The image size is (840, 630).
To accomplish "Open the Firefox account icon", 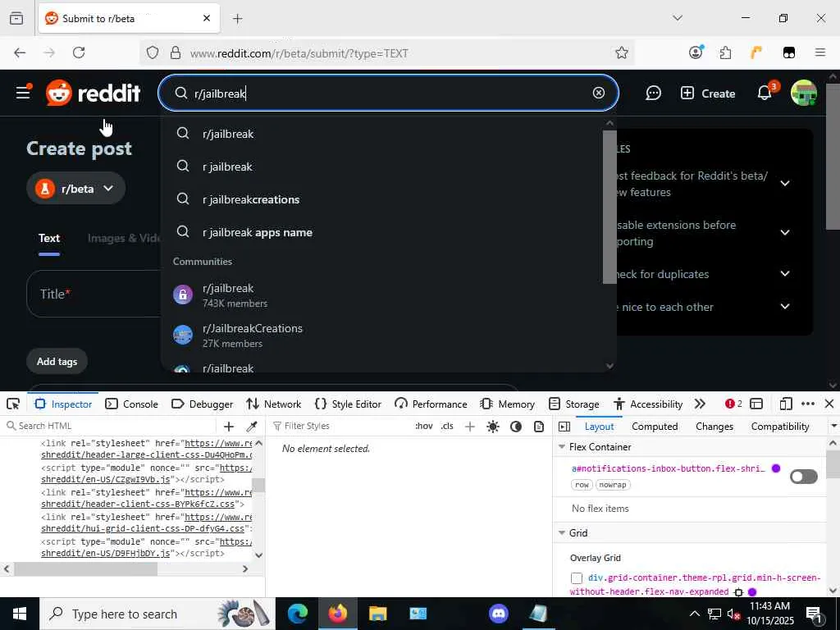I will (696, 52).
